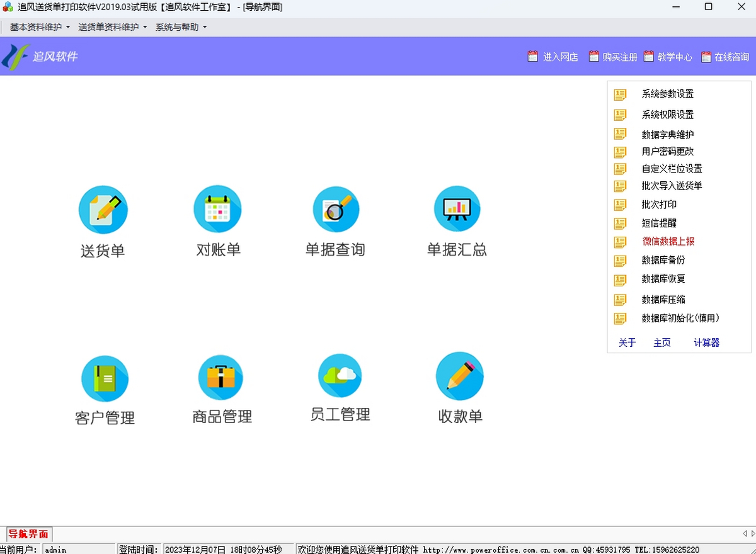Click the 商品管理 briefcase icon

click(x=220, y=378)
